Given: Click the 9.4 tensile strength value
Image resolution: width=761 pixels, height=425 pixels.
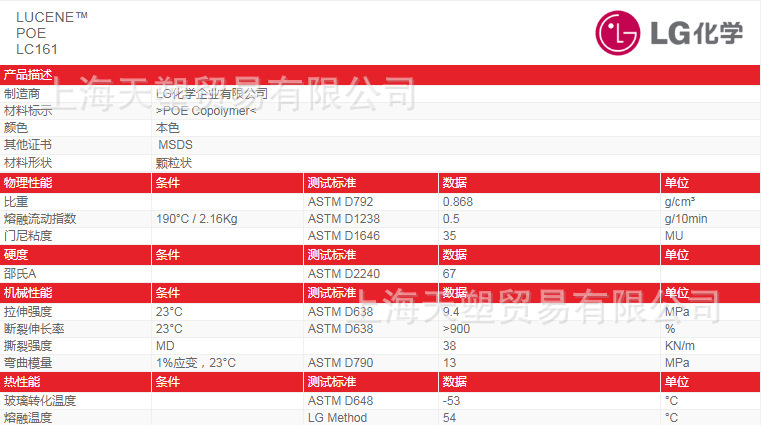Looking at the screenshot, I should (x=451, y=311).
